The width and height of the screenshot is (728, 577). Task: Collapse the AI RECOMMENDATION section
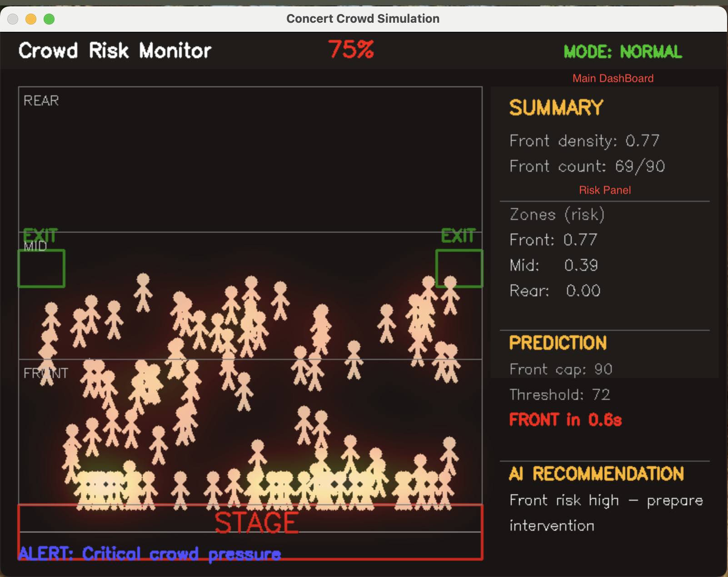point(596,474)
